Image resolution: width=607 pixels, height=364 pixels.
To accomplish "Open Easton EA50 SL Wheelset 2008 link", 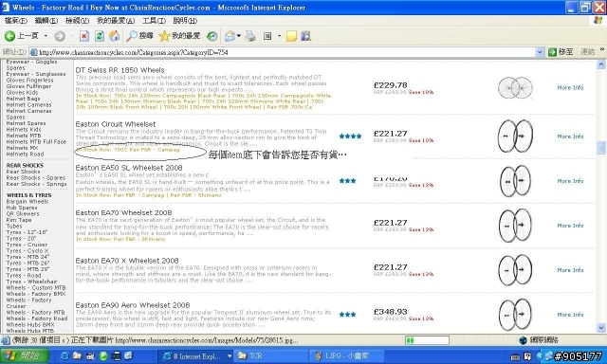I will click(129, 168).
